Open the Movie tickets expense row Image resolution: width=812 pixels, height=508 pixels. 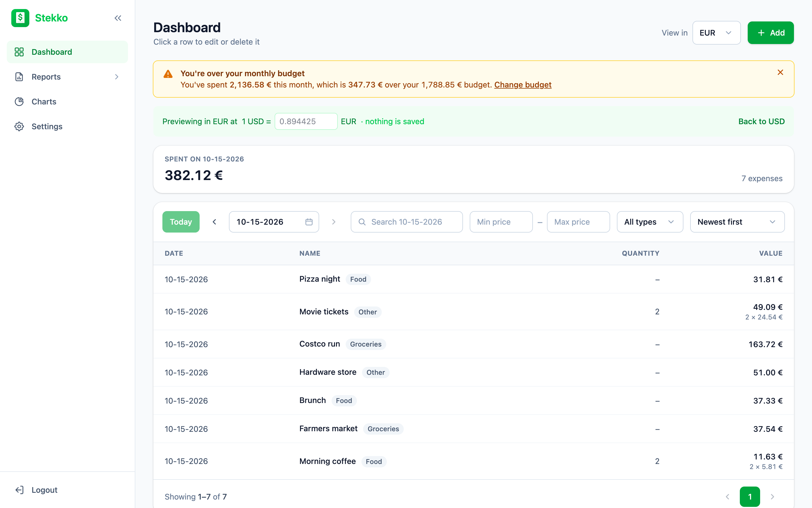(x=473, y=312)
